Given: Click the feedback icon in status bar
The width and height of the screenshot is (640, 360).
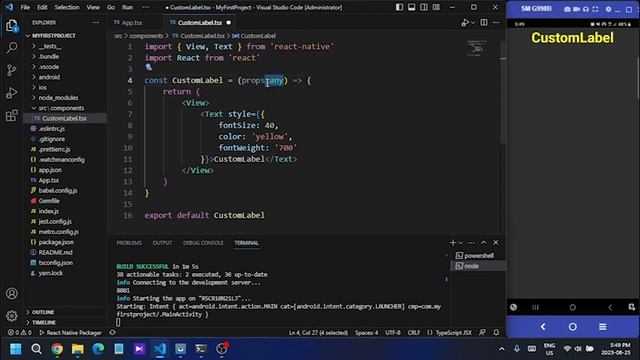Looking at the screenshot, I should pos(482,333).
